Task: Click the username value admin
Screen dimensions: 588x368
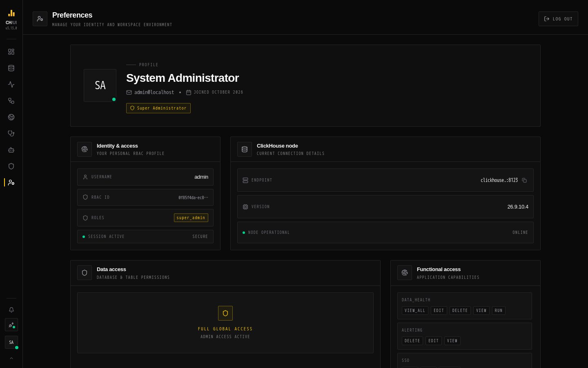Action: (x=201, y=177)
